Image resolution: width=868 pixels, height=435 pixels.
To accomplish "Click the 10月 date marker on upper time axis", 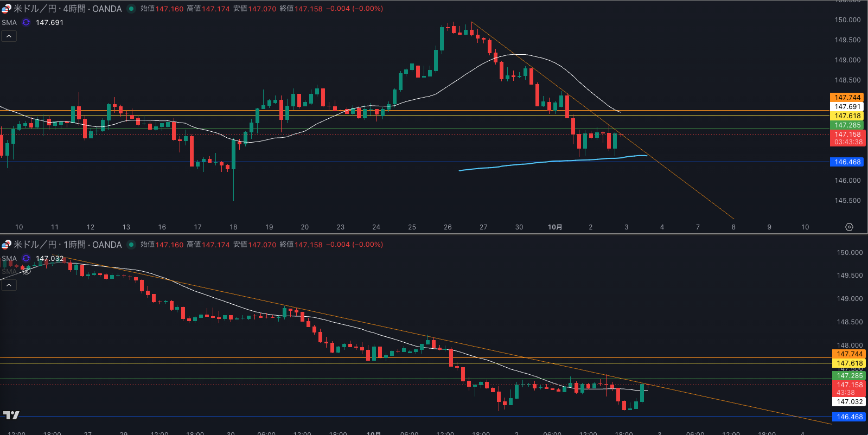I will [x=554, y=227].
